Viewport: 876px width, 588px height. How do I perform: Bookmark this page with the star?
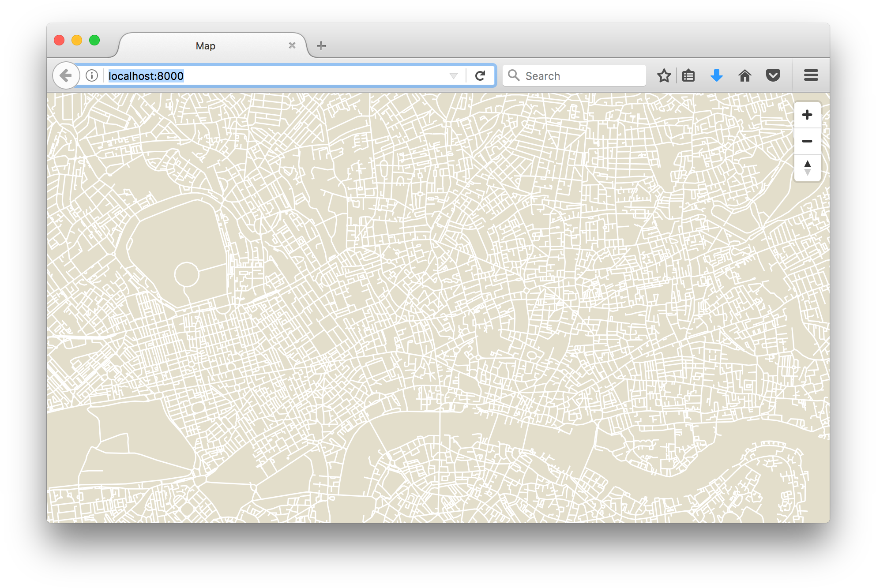pyautogui.click(x=664, y=76)
